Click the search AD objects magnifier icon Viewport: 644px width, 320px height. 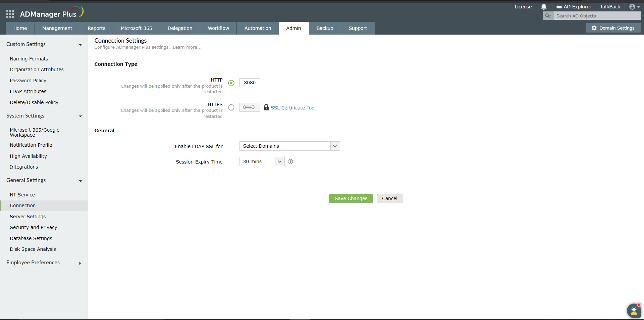click(548, 16)
